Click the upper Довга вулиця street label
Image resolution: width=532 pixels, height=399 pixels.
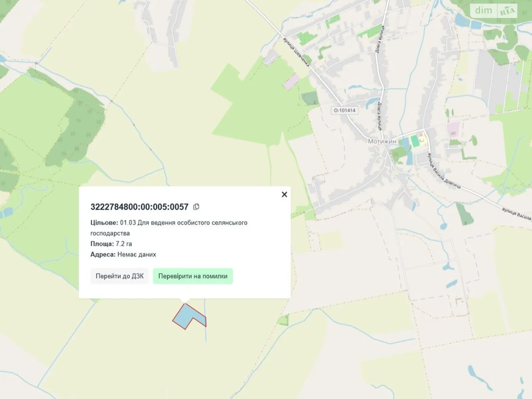click(380, 39)
